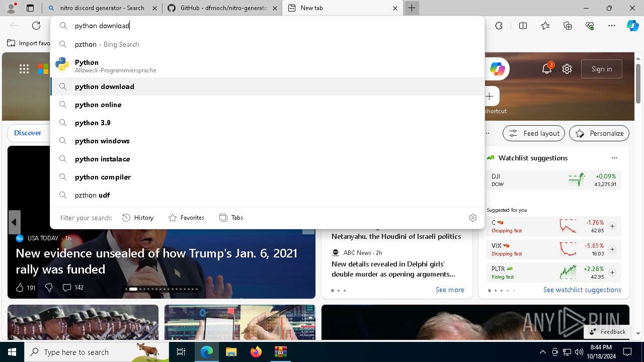Filter search by History
Viewport: 644px width, 362px height.
pos(138,218)
